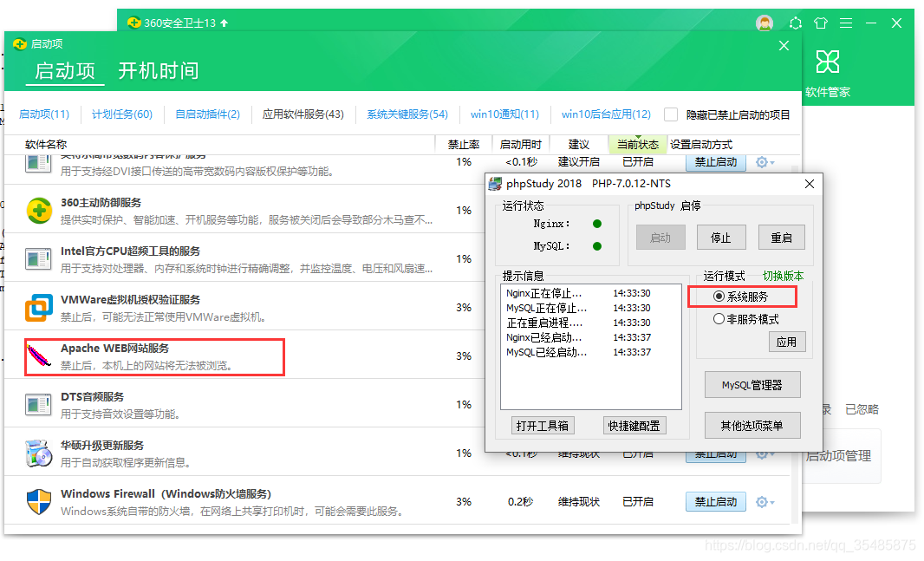Switch to 启动项 main tab
924x561 pixels.
65,71
